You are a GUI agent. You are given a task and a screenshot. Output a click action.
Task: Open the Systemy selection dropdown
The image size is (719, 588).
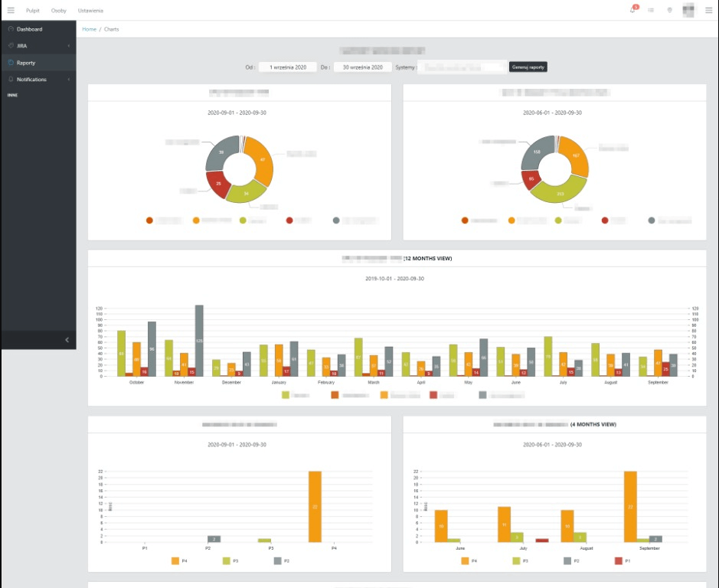[x=462, y=67]
